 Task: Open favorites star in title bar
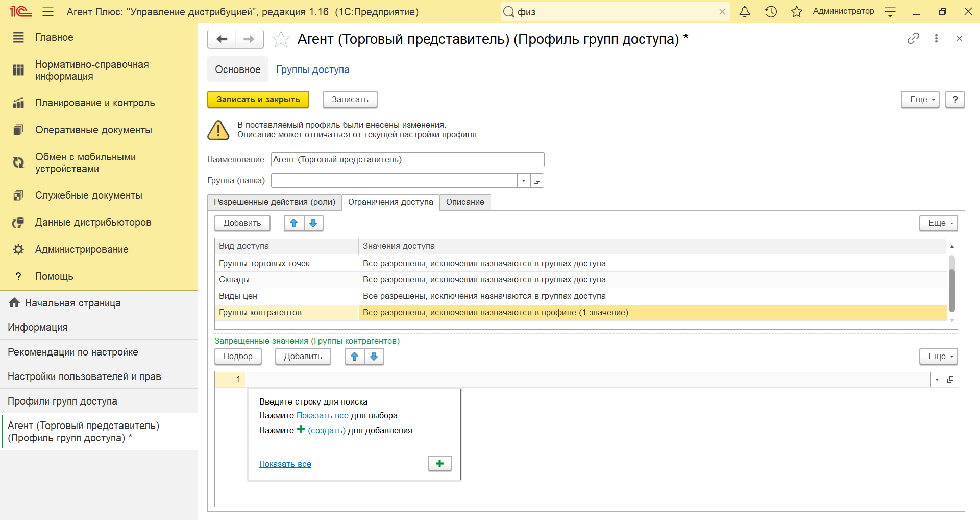796,11
